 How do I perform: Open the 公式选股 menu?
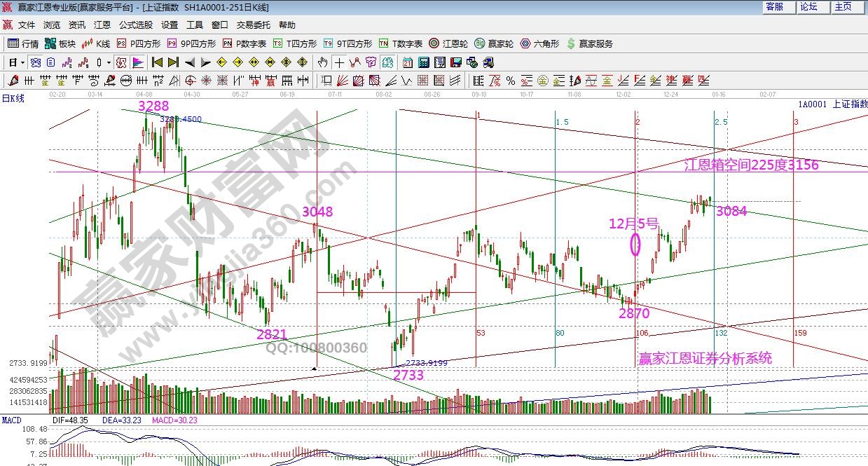[x=135, y=25]
